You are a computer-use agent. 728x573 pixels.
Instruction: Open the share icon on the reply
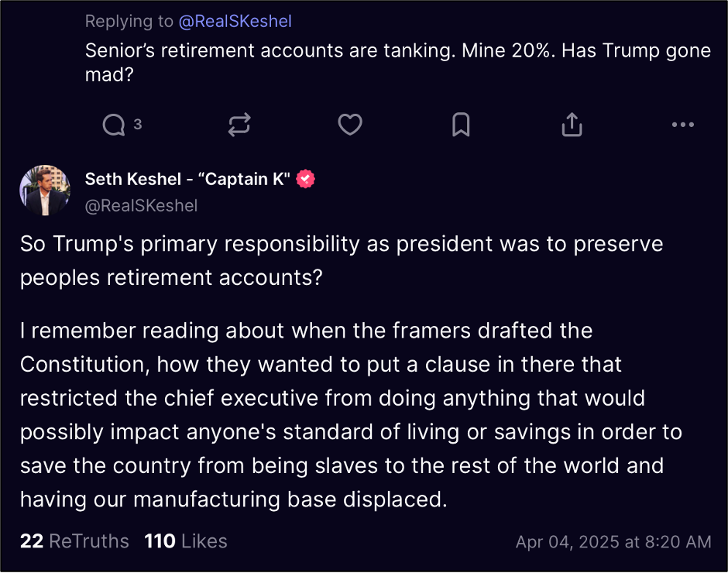point(572,124)
